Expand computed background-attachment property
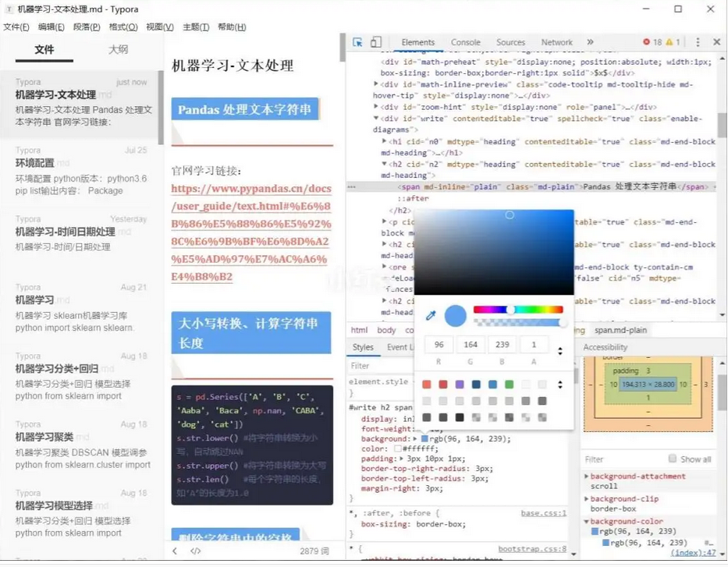The width and height of the screenshot is (728, 567). point(587,476)
